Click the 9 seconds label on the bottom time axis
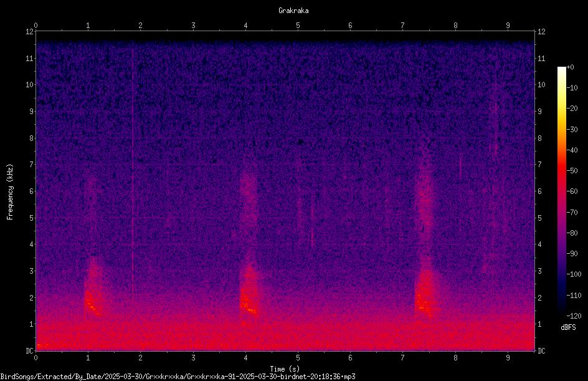The image size is (588, 381). pos(508,358)
